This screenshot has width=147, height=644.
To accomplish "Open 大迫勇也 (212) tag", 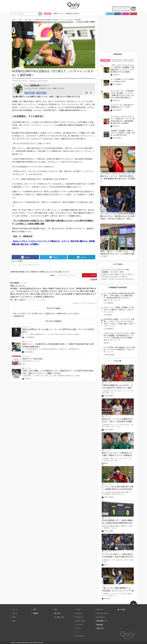I will pos(49,314).
